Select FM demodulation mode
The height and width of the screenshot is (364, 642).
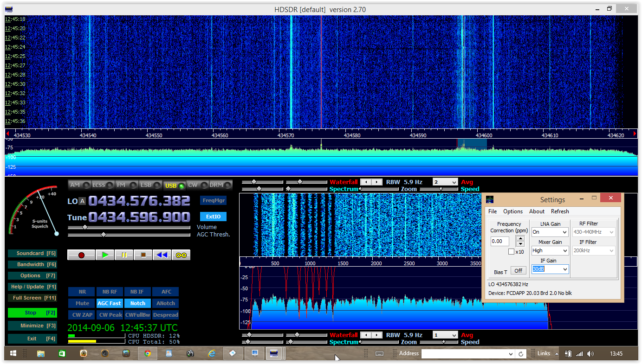tap(127, 185)
